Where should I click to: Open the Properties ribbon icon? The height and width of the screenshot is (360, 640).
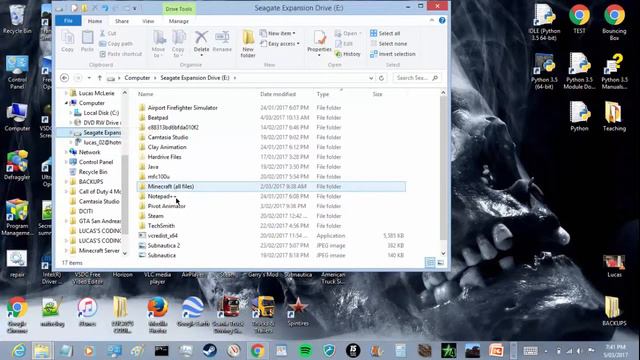pos(319,43)
